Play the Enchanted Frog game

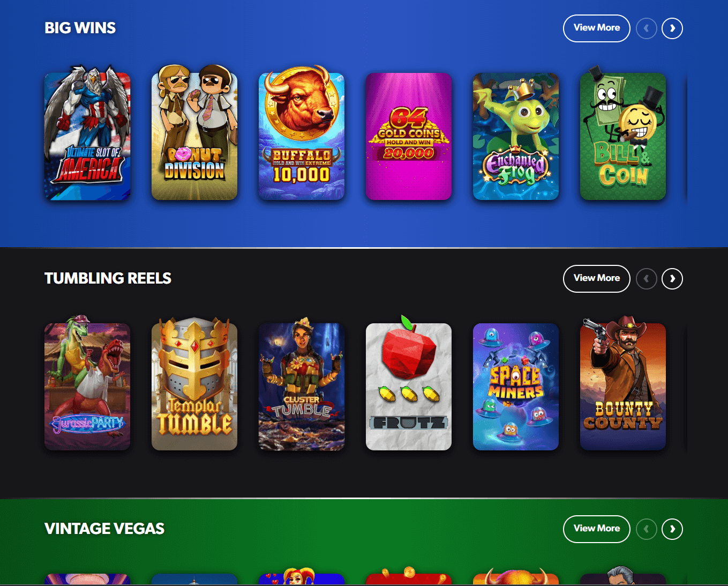[516, 136]
